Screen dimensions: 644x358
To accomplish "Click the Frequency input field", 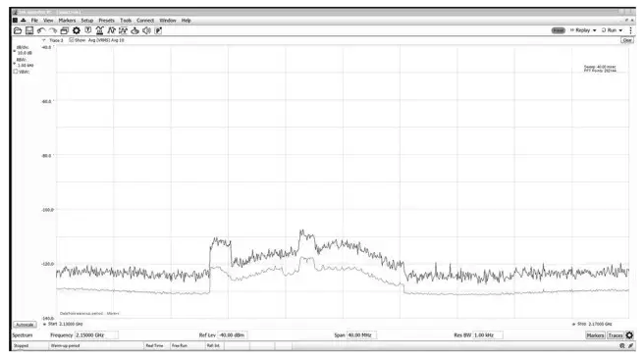I will pyautogui.click(x=96, y=335).
